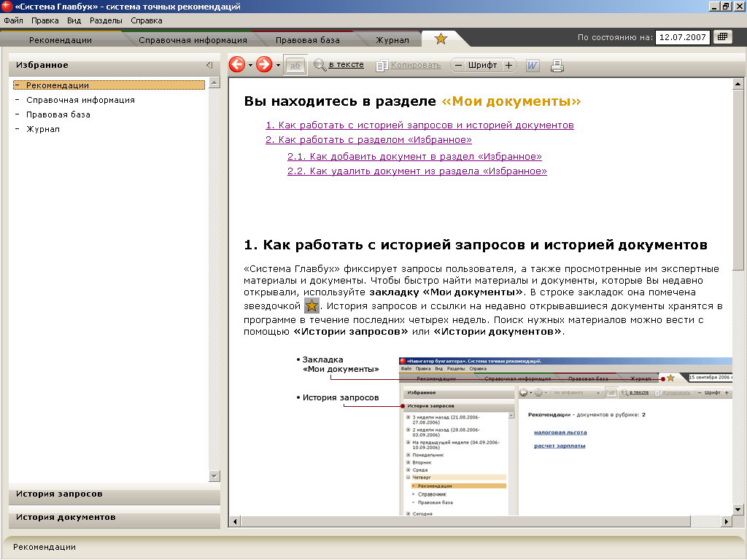Collapse the 'Избранное' panel with the arrow
This screenshot has height=560, width=747.
209,65
